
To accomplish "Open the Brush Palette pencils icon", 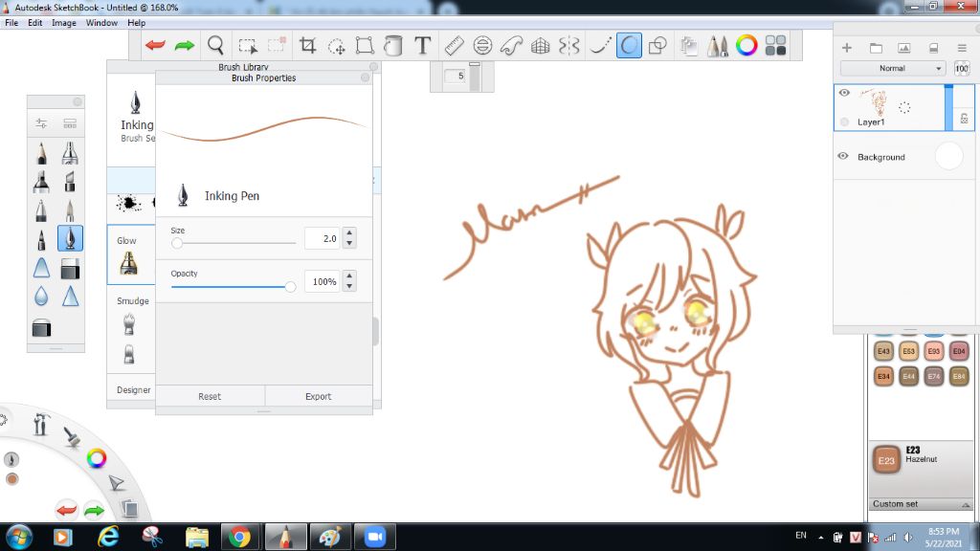I will [x=718, y=46].
